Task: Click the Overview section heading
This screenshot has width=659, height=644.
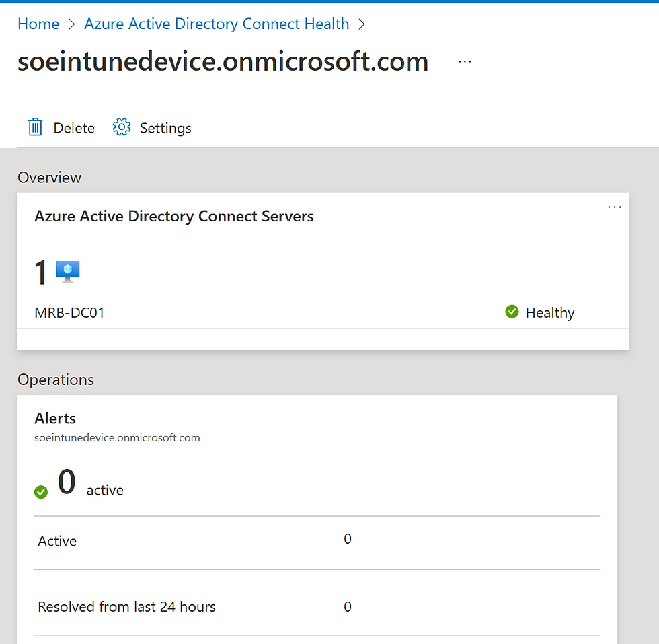Action: pyautogui.click(x=49, y=178)
